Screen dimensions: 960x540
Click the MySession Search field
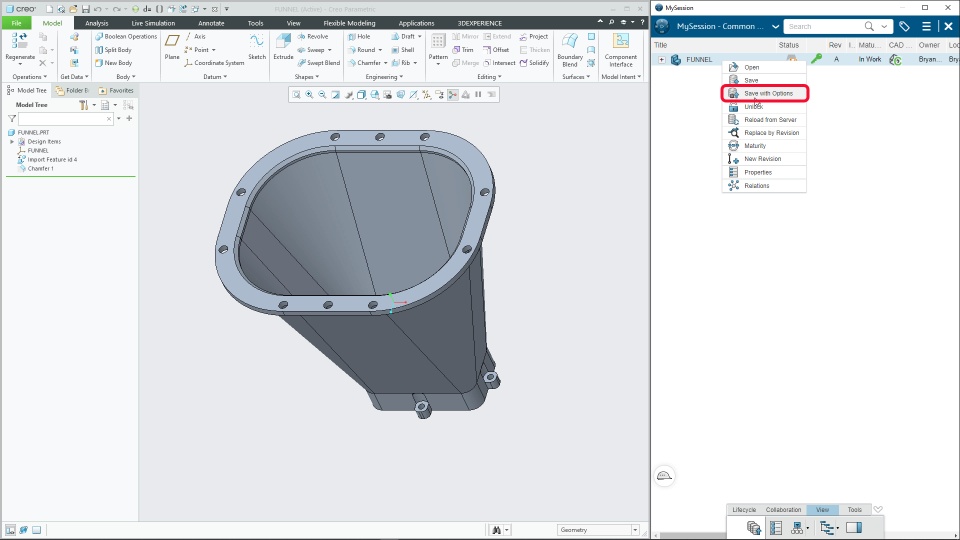(x=823, y=26)
